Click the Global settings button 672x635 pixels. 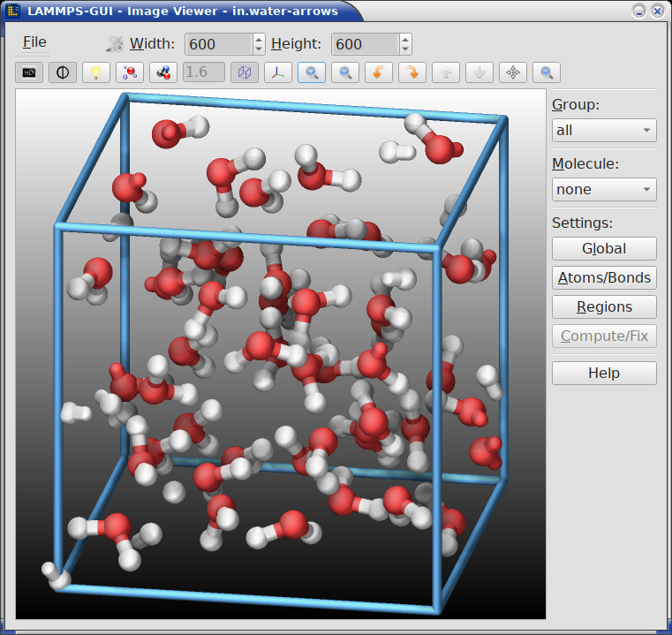(604, 248)
